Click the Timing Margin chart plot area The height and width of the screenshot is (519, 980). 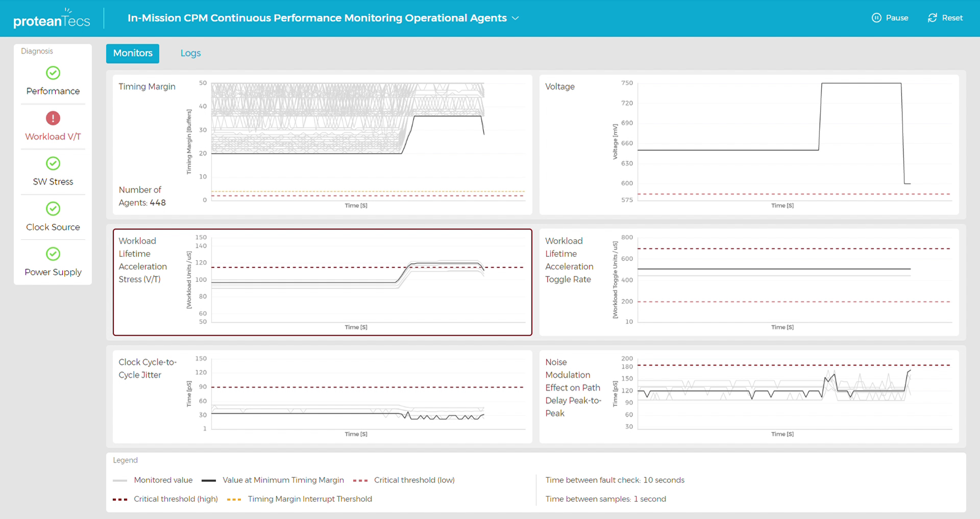click(x=368, y=141)
